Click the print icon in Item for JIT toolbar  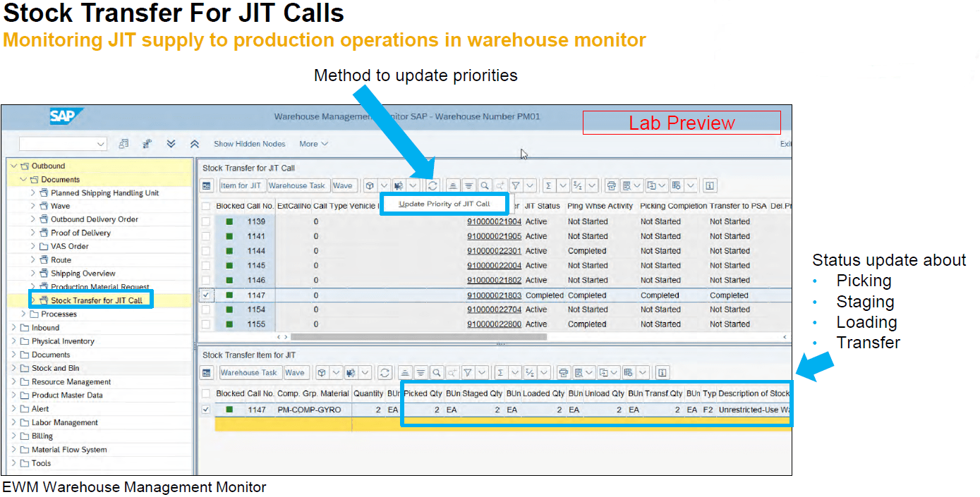click(x=564, y=372)
